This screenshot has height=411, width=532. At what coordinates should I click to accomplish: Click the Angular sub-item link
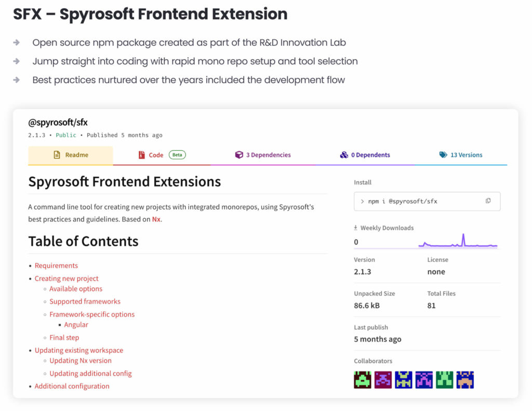click(76, 324)
